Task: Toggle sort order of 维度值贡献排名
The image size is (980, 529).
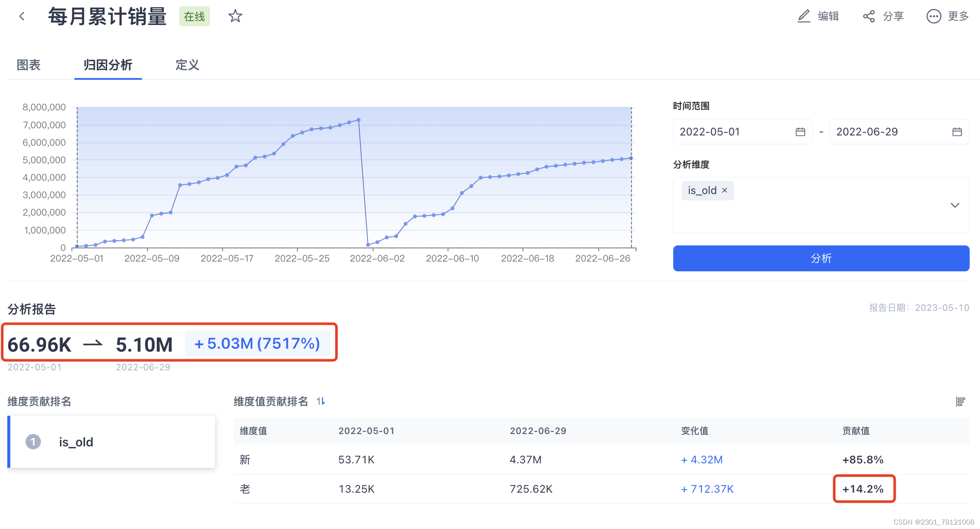Action: click(x=321, y=401)
